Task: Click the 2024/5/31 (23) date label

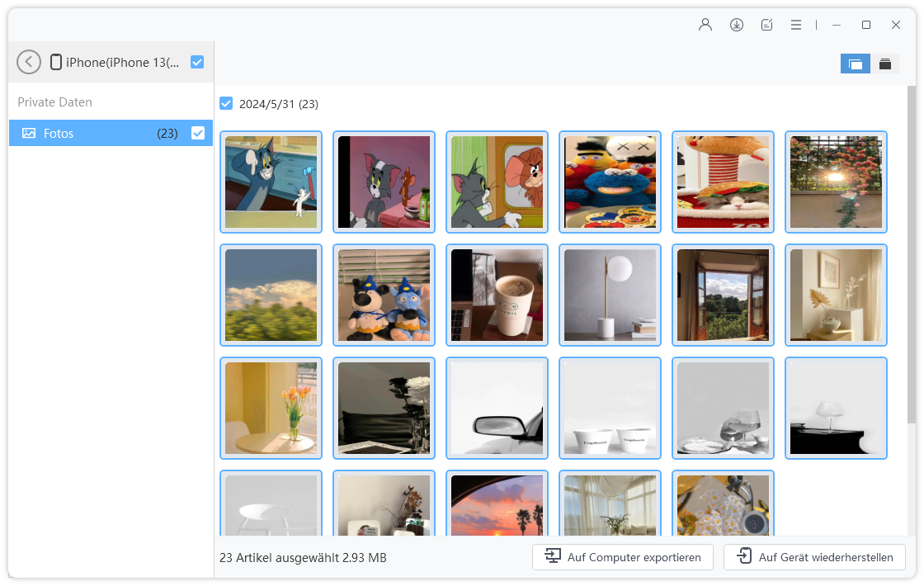Action: (279, 104)
